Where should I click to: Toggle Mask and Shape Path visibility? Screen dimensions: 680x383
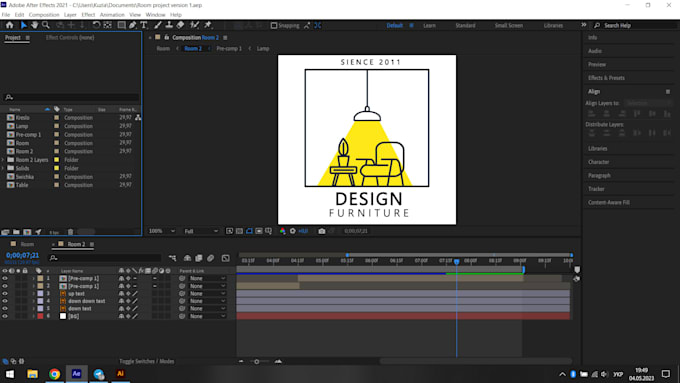coord(249,231)
